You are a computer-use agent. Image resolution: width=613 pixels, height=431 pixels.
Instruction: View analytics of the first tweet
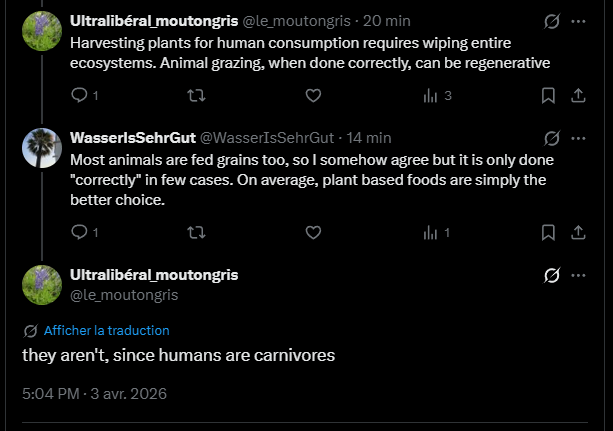(x=431, y=96)
